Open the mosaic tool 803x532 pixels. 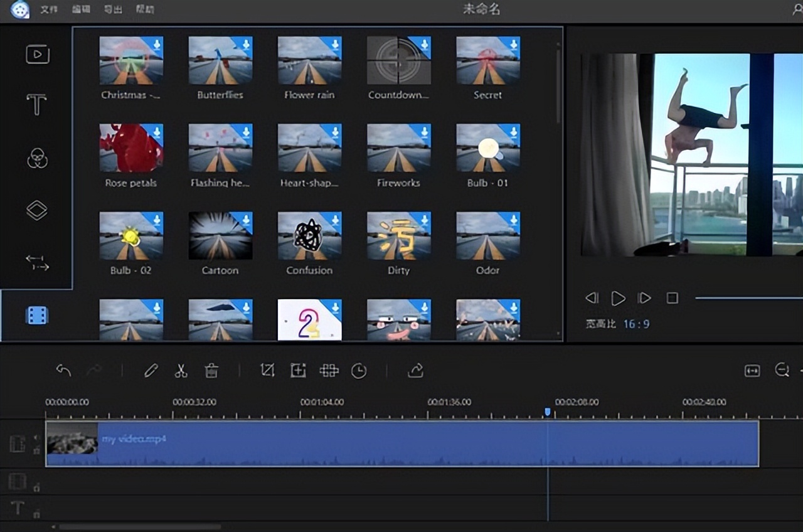[329, 371]
